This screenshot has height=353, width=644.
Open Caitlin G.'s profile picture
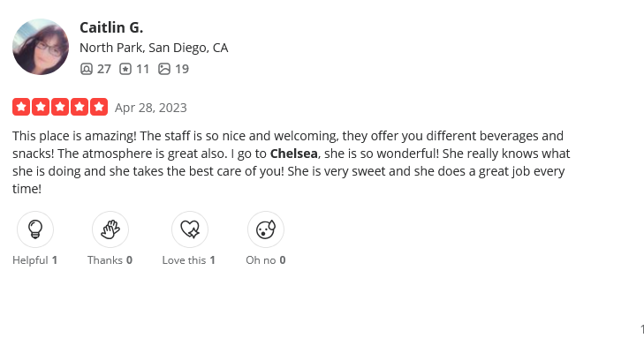pyautogui.click(x=41, y=47)
